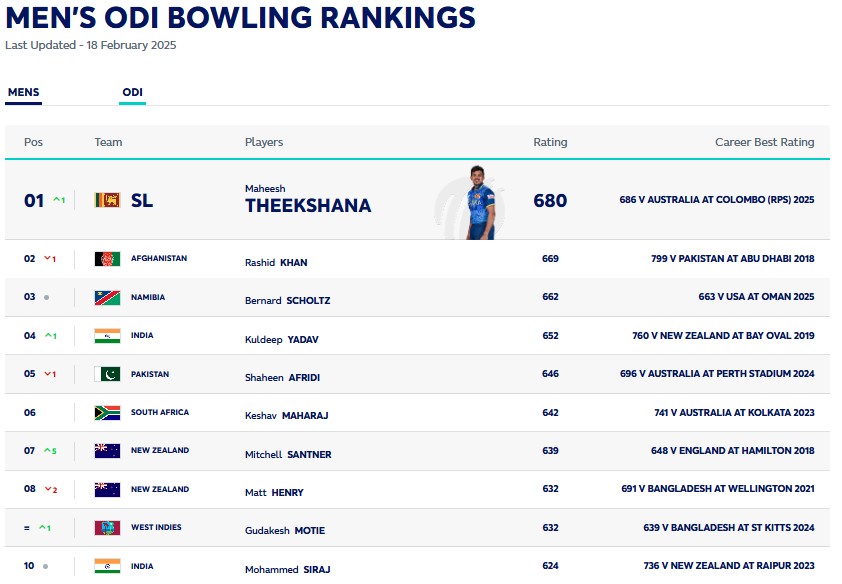Screen dimensions: 842x584
Task: Click the green up arrow beside position 01
Action: (58, 200)
